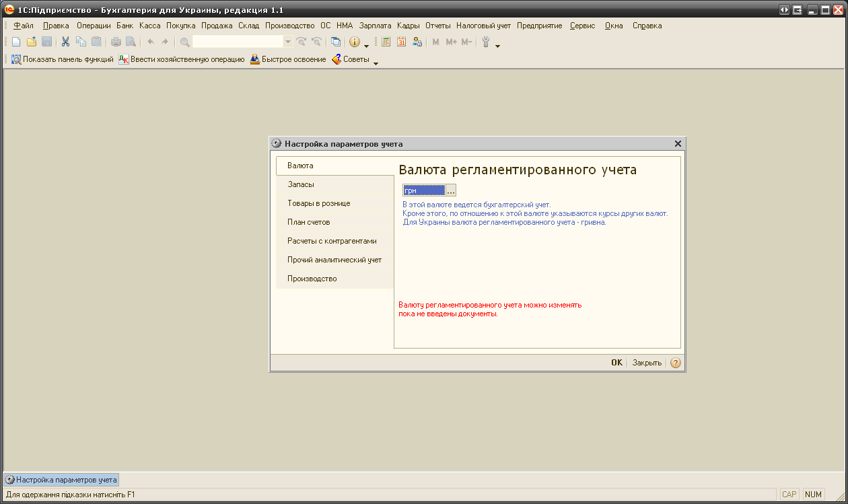Click the Save diskette icon
Image resolution: width=848 pixels, height=504 pixels.
[x=47, y=42]
